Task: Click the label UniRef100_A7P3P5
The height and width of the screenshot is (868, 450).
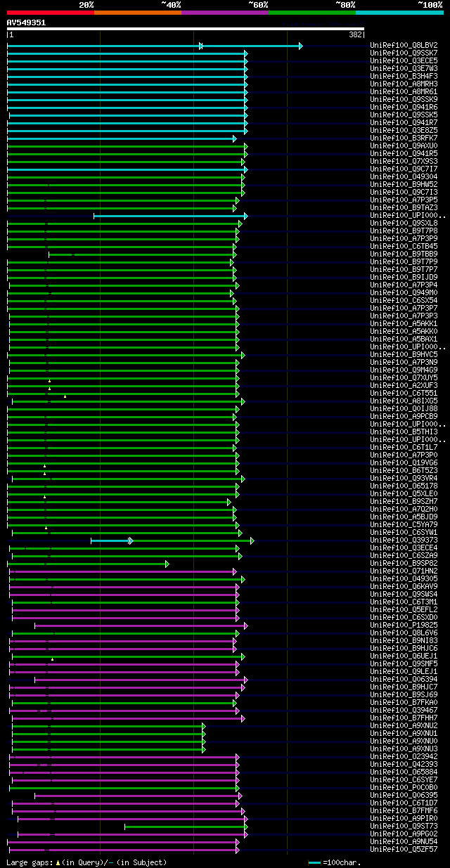Action: 404,200
